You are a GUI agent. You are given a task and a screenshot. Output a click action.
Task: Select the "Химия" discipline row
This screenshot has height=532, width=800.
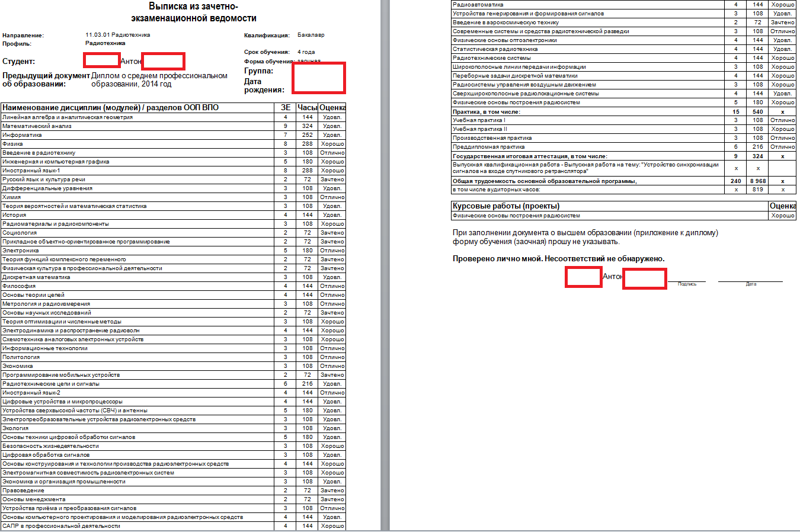(x=173, y=197)
